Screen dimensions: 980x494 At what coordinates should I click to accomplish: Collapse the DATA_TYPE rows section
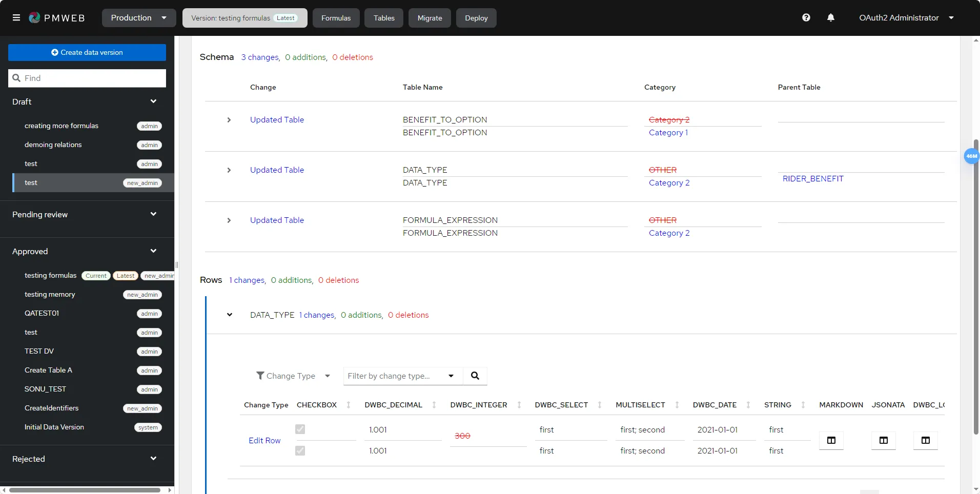click(230, 315)
